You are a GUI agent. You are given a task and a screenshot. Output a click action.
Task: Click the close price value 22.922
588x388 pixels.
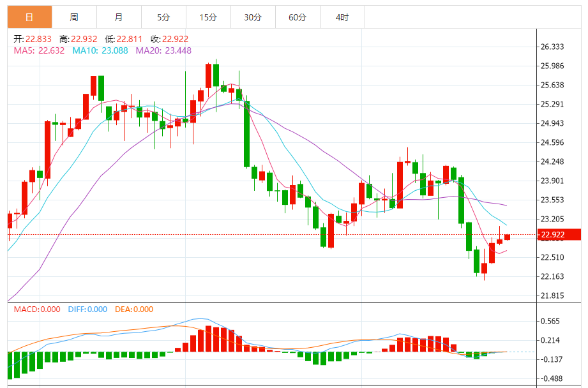click(x=175, y=39)
